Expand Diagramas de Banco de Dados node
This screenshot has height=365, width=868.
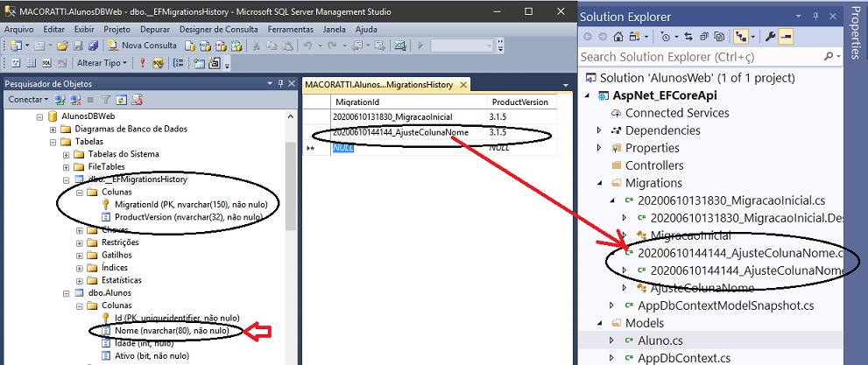[53, 129]
